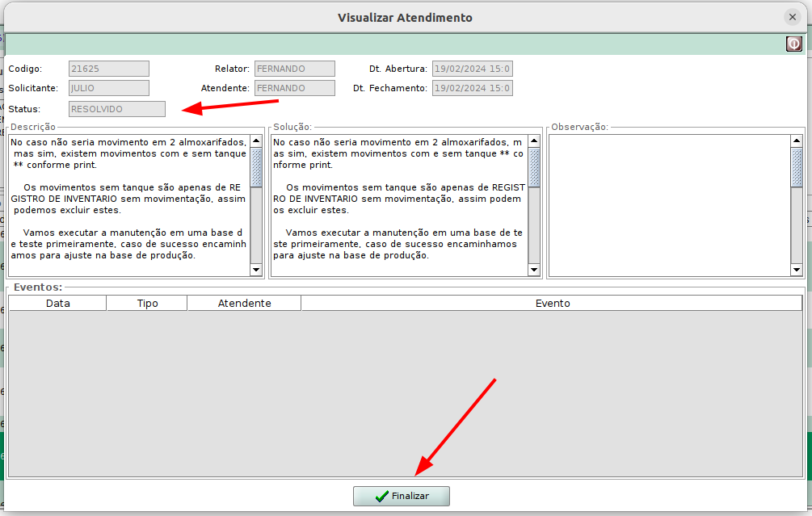Click the Dt. Abertura date field
Screen dimensions: 812x516
[473, 69]
